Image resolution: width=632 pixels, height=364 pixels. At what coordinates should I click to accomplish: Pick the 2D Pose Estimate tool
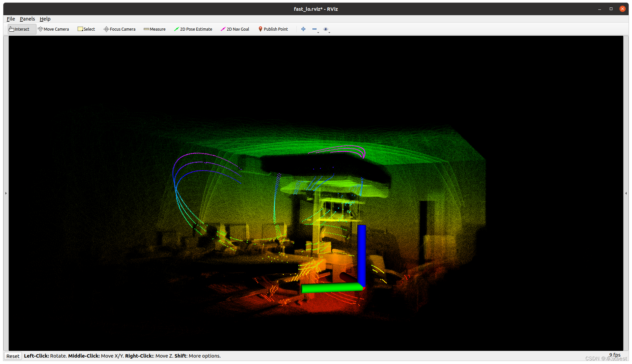point(193,29)
